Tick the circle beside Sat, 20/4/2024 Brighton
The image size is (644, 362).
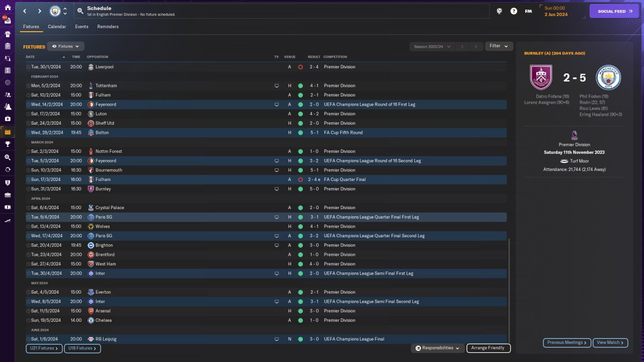click(x=28, y=245)
